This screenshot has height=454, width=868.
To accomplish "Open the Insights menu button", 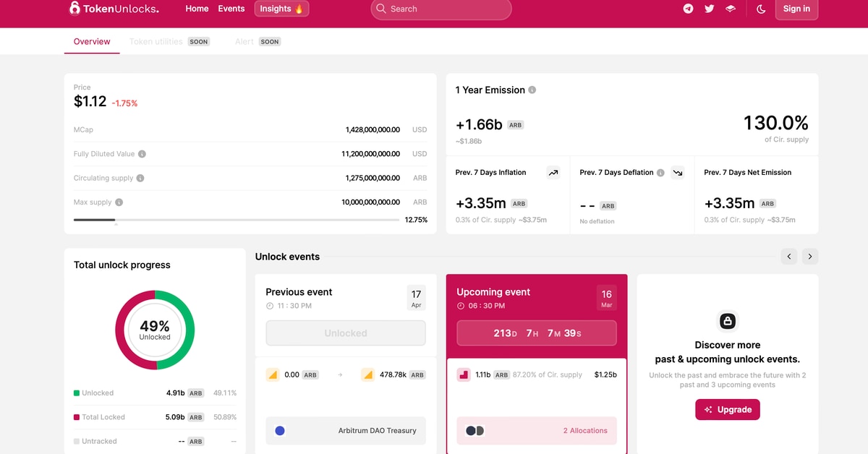I will tap(282, 9).
